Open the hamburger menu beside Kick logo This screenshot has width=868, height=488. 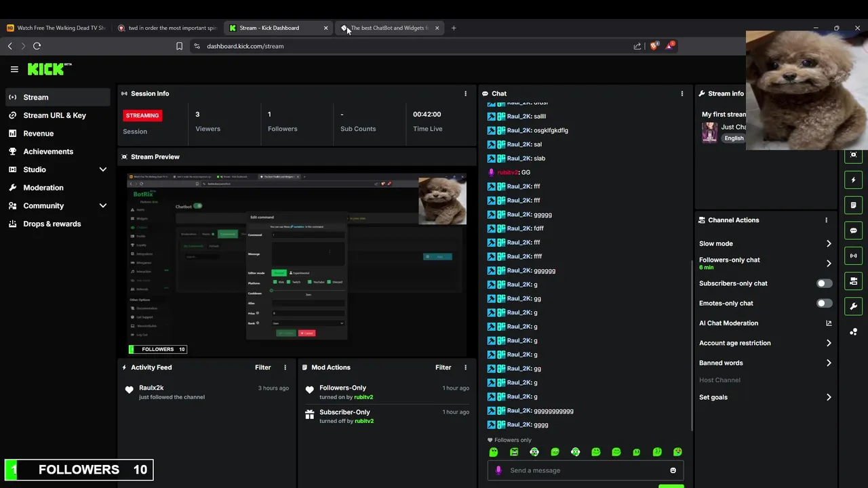tap(14, 69)
